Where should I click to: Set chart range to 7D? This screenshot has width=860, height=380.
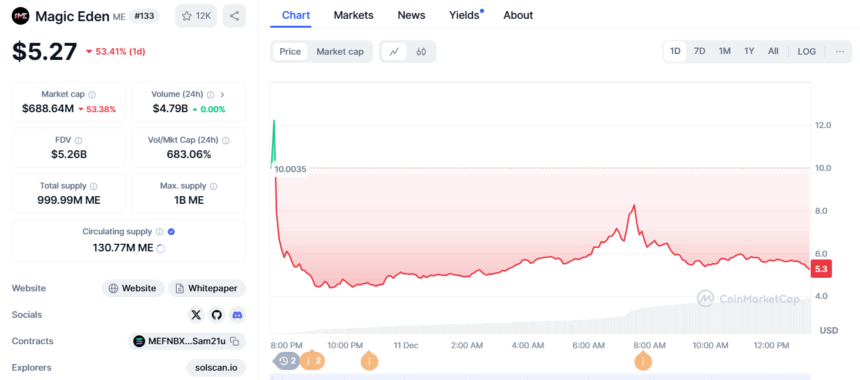click(700, 52)
